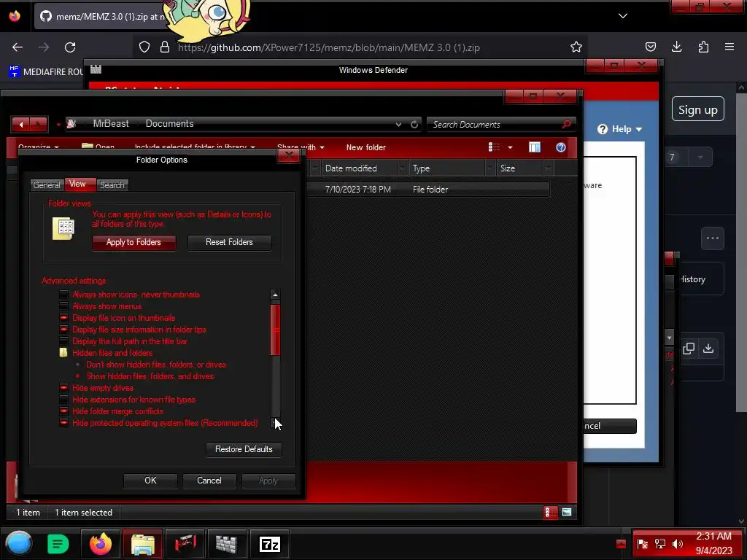Click the padlock site info icon

click(x=165, y=47)
